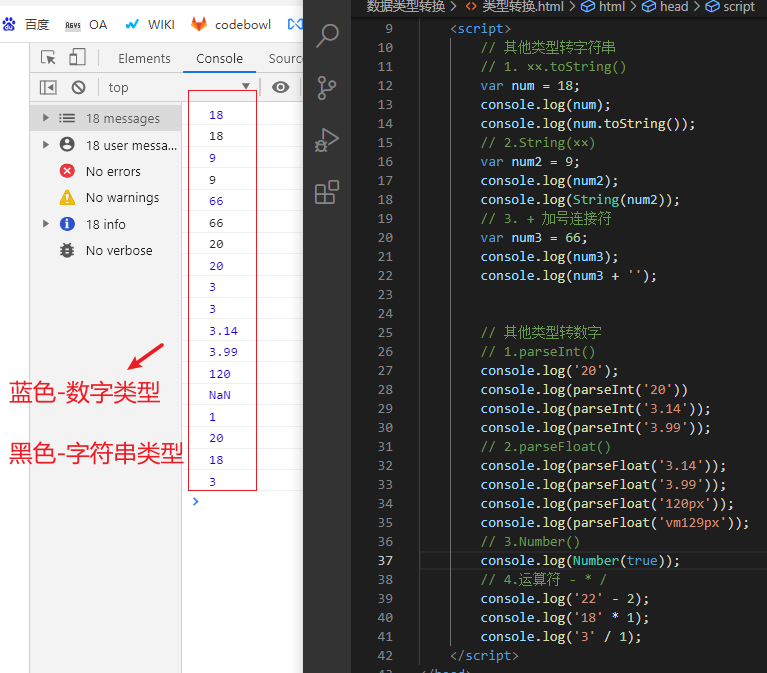Select the No verbose filter row
767x673 pixels.
(x=106, y=250)
